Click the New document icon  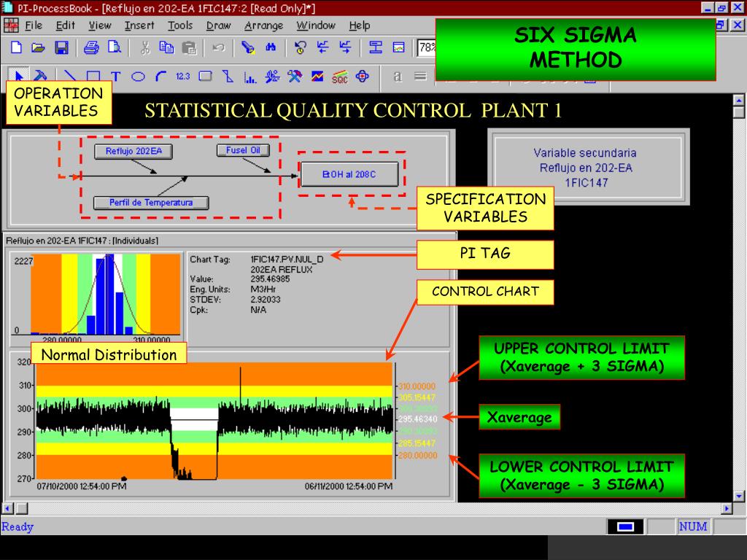click(15, 47)
